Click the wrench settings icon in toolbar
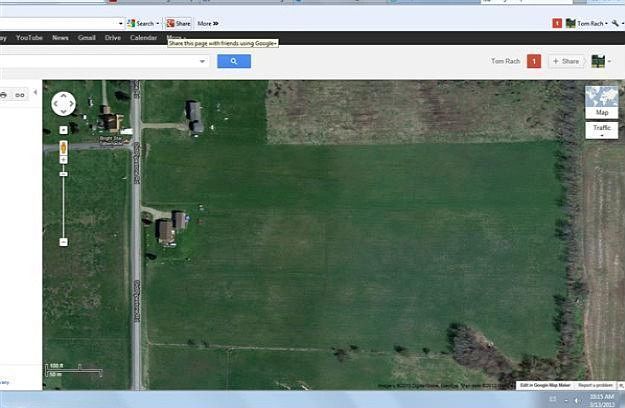Image resolution: width=625 pixels, height=408 pixels. (616, 23)
